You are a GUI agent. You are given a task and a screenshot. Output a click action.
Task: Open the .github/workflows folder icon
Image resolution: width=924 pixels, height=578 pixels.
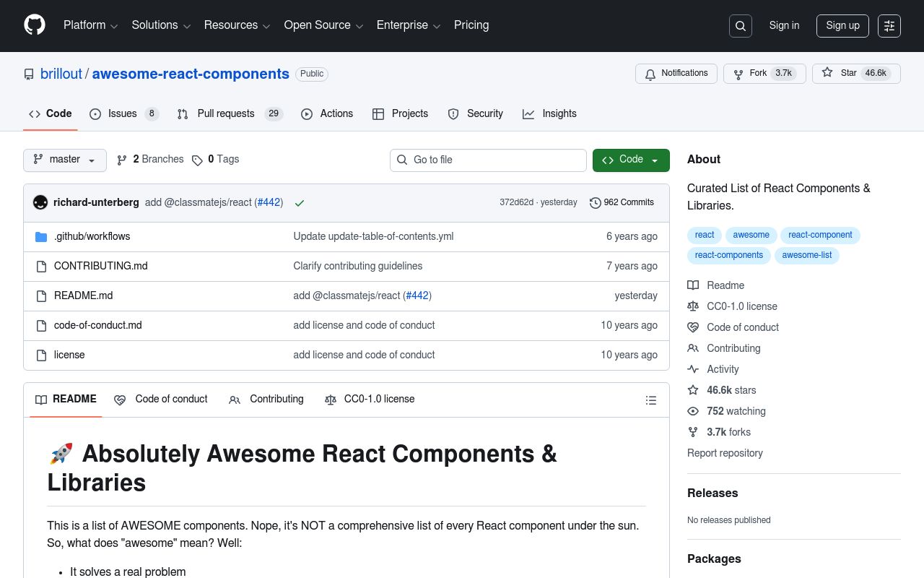click(41, 236)
